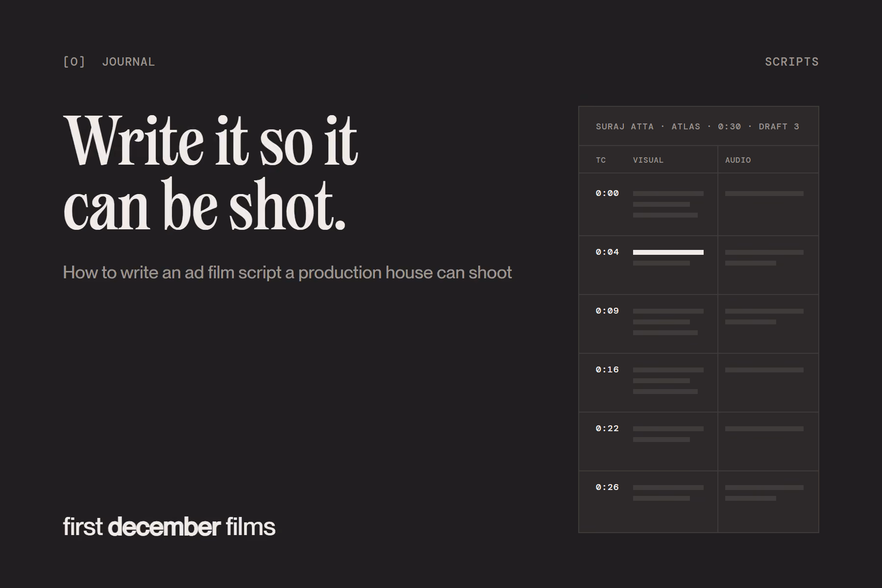Screen dimensions: 882x588
Task: Click the TC column header
Action: tap(601, 160)
